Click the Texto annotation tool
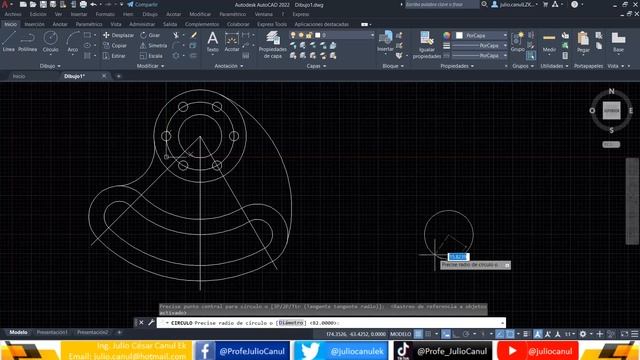The height and width of the screenshot is (360, 640). coord(212,42)
